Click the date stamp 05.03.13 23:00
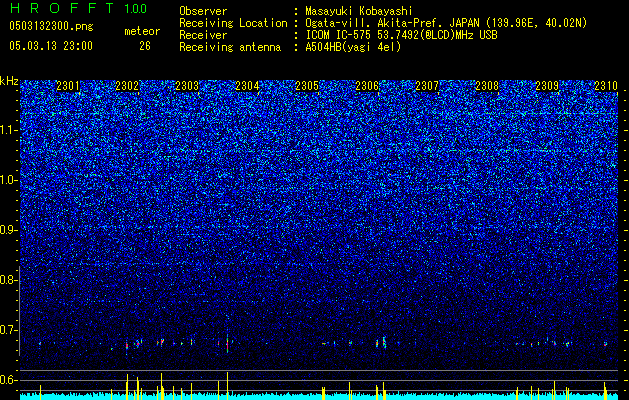 (51, 46)
